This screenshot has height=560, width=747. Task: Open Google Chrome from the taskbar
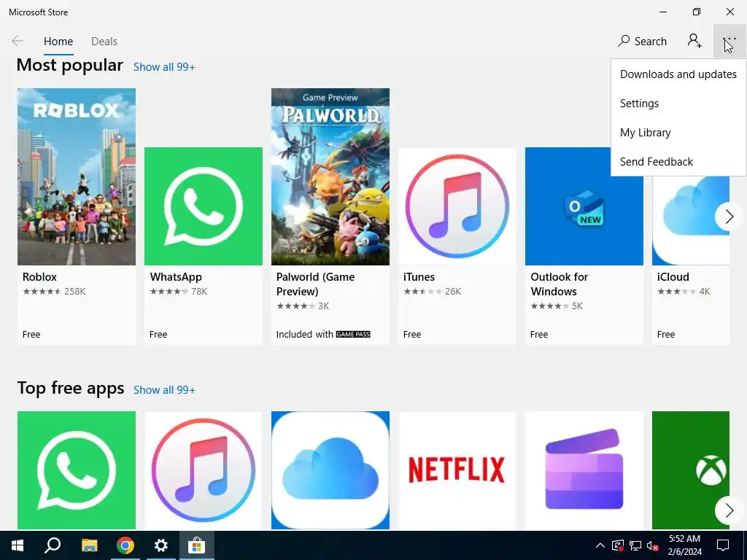125,545
